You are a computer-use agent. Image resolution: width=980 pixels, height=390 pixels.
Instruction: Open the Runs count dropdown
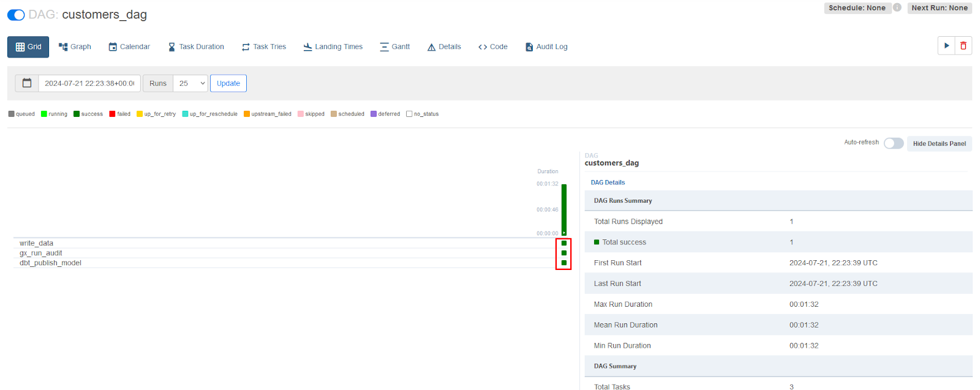click(x=190, y=83)
